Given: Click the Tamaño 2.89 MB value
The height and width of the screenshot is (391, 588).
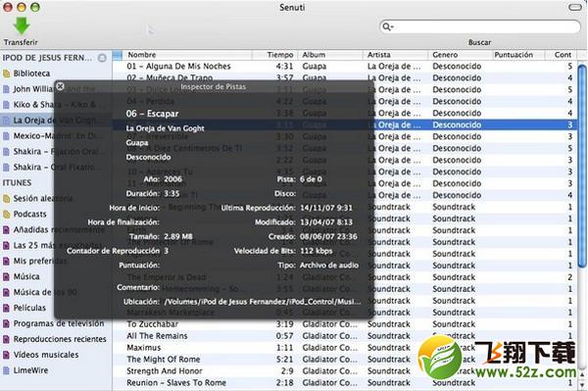Looking at the screenshot, I should coord(178,236).
